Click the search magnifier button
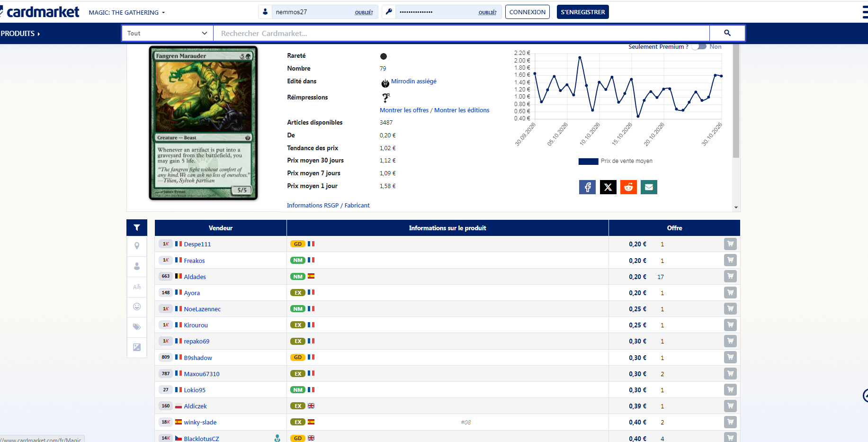 pyautogui.click(x=727, y=33)
